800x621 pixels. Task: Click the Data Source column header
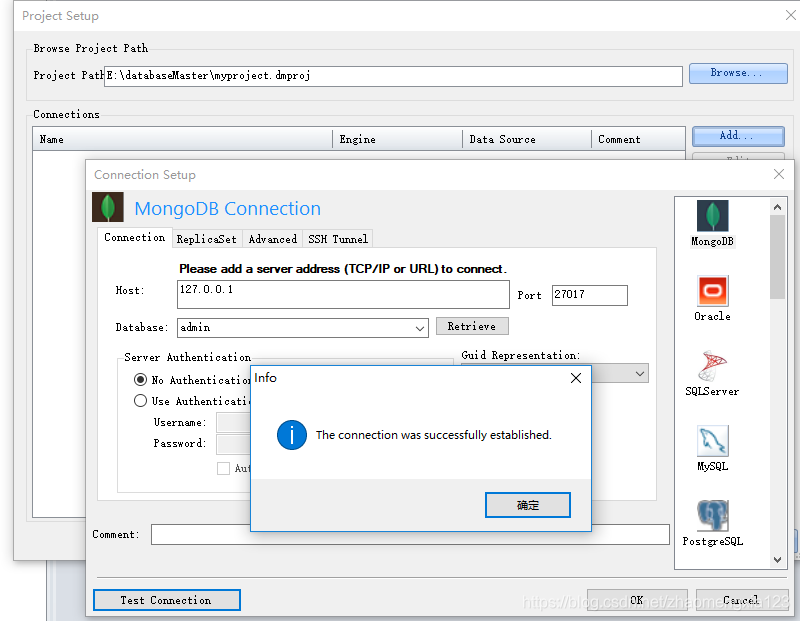tap(527, 139)
